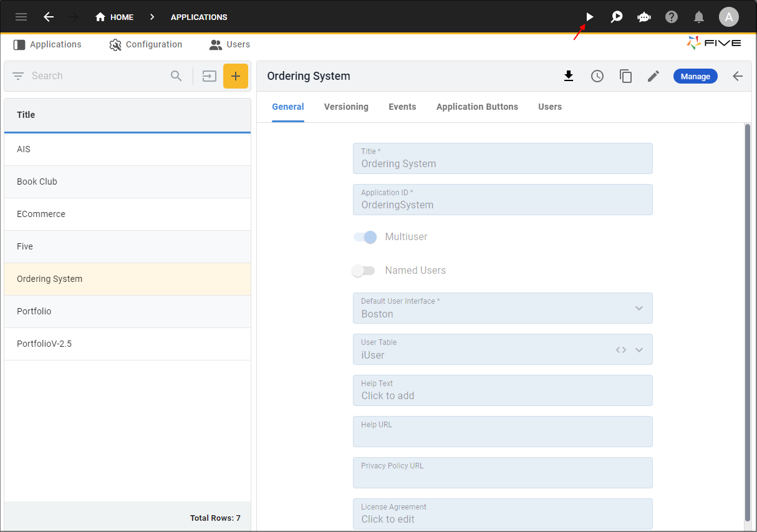
Task: Select the PortfolioV-2.5 application row
Action: pyautogui.click(x=127, y=344)
